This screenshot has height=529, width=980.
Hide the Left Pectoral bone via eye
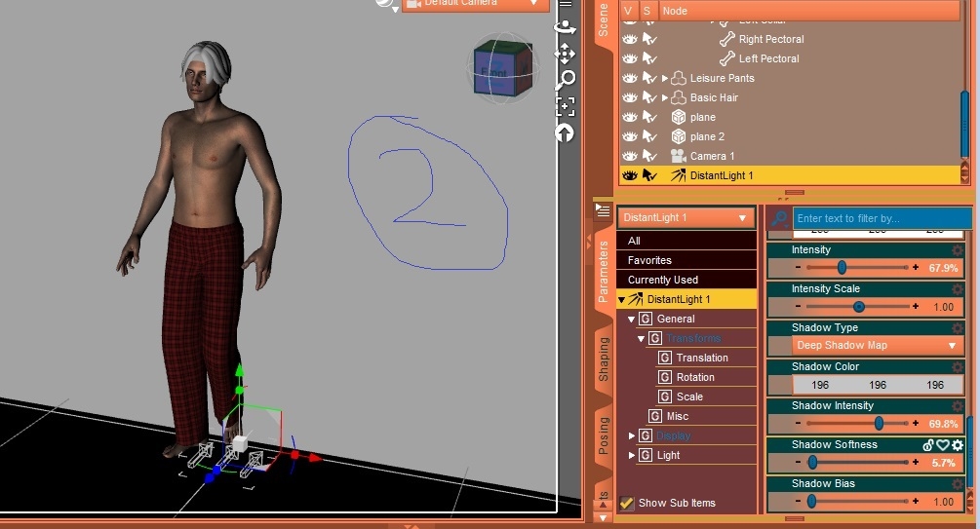click(629, 58)
